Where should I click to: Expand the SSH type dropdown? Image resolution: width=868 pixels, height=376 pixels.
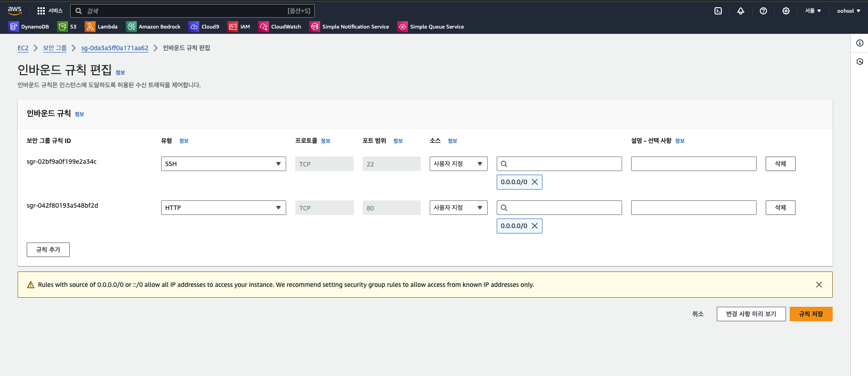point(223,164)
